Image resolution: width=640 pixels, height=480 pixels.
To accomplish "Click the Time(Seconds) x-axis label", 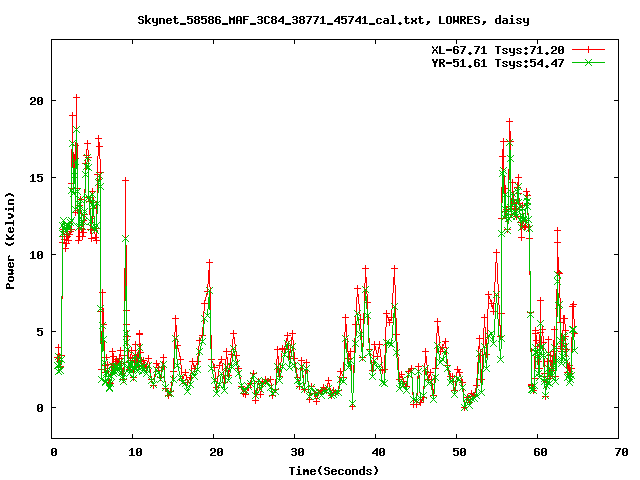I will click(333, 471).
